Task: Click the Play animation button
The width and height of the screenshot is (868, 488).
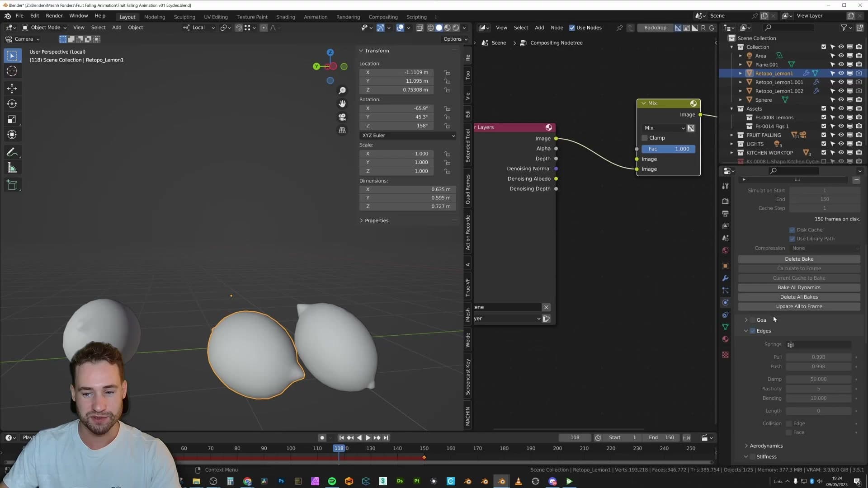Action: click(x=368, y=438)
